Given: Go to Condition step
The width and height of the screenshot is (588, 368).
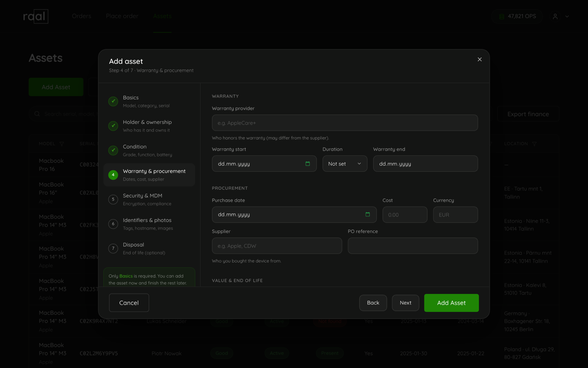Looking at the screenshot, I should (x=149, y=150).
